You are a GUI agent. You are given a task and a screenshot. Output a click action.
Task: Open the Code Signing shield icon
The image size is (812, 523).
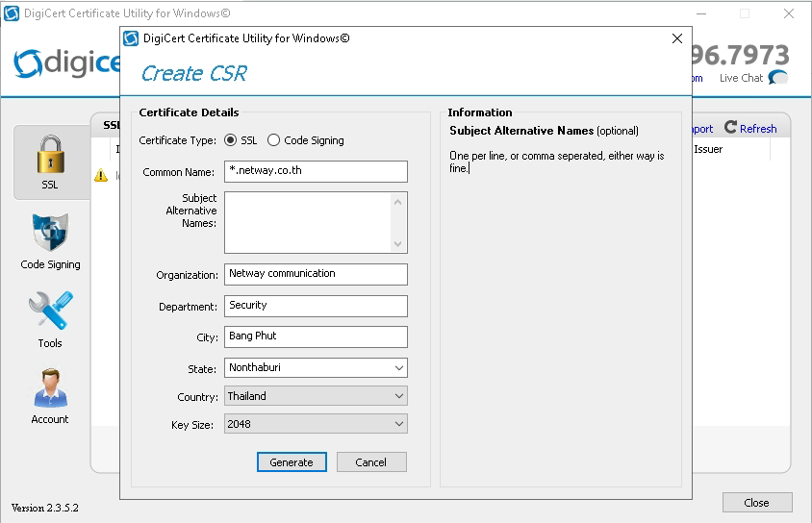coord(50,234)
